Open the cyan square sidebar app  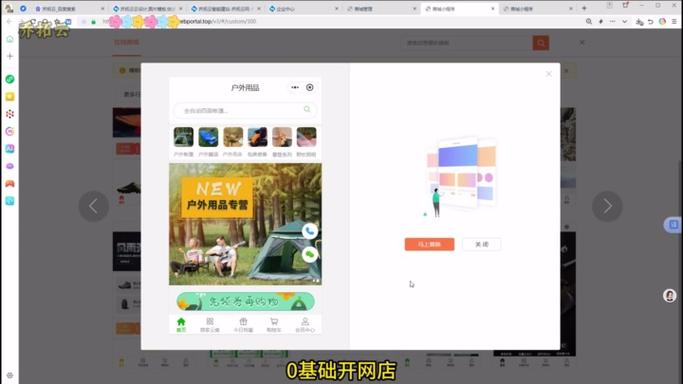point(10,201)
